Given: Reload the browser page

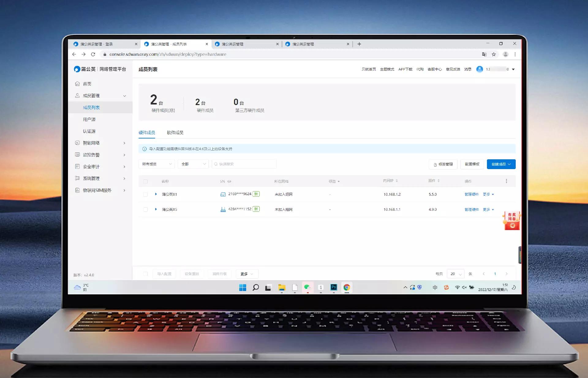Looking at the screenshot, I should click(93, 54).
